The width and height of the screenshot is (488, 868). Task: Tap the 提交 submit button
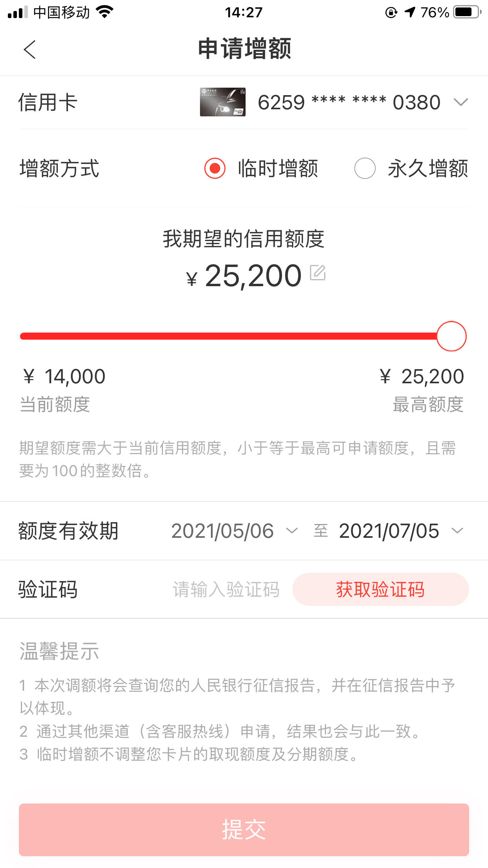(x=244, y=829)
